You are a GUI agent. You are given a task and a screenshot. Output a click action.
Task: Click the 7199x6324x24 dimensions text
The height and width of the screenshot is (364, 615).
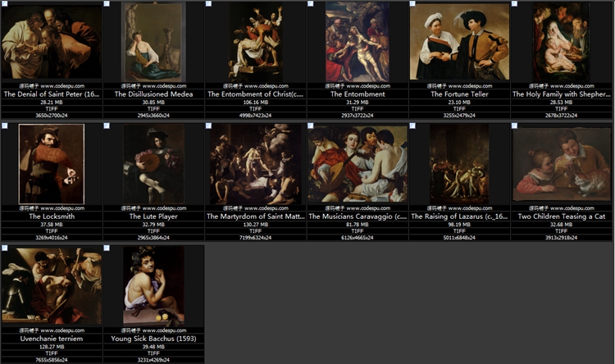(x=255, y=238)
